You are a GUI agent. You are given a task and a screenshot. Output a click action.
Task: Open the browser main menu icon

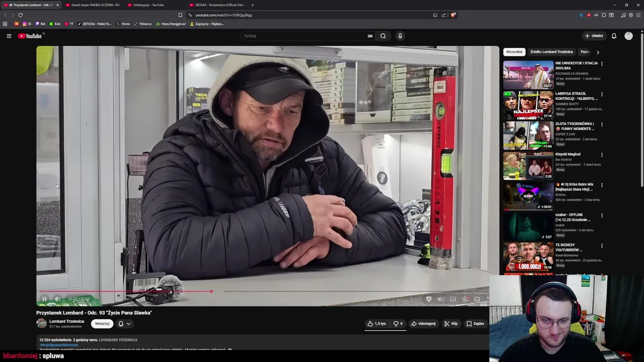tap(638, 15)
